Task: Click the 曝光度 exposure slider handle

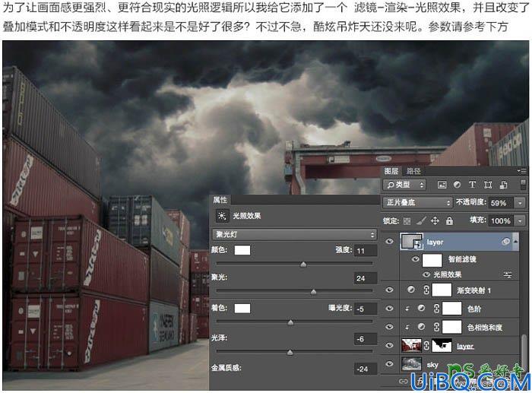Action: click(x=290, y=322)
